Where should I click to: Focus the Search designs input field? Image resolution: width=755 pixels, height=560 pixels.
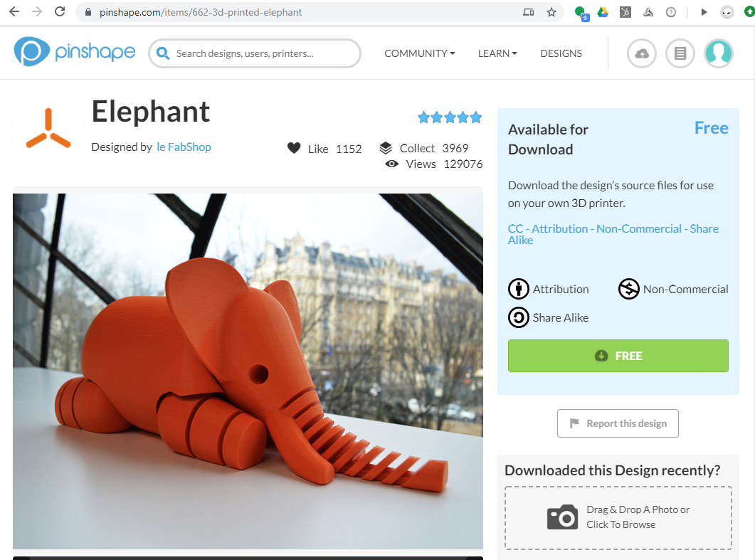255,53
